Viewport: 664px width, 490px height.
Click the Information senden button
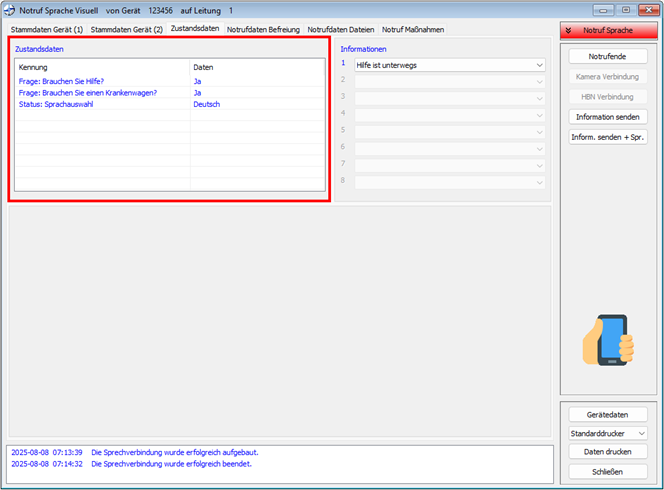(x=608, y=117)
